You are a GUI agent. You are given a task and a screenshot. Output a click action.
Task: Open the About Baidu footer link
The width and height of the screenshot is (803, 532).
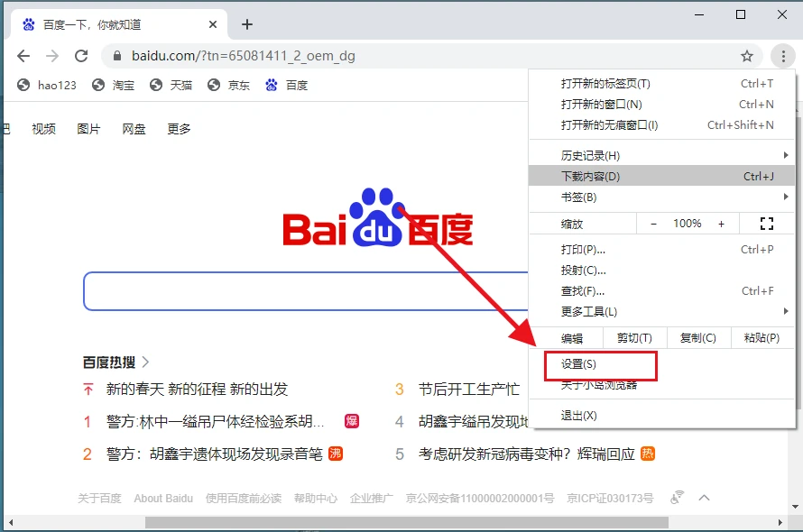pos(163,499)
